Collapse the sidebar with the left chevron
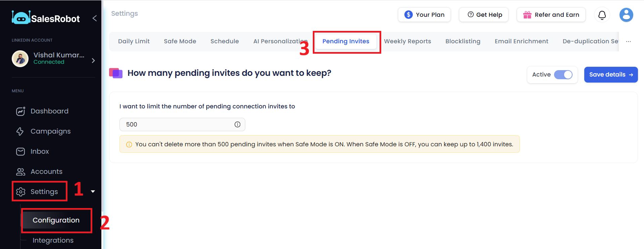644x249 pixels. (95, 18)
